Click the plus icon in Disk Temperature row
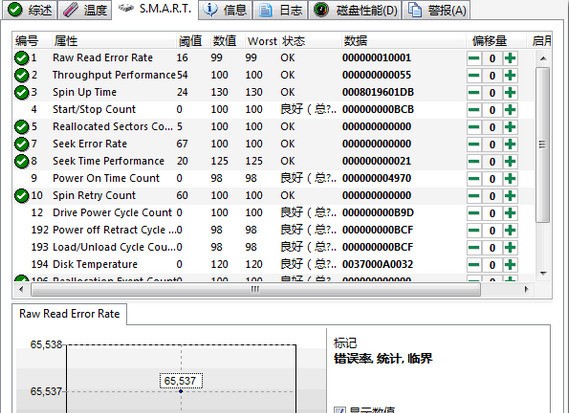This screenshot has width=569, height=413. [510, 265]
